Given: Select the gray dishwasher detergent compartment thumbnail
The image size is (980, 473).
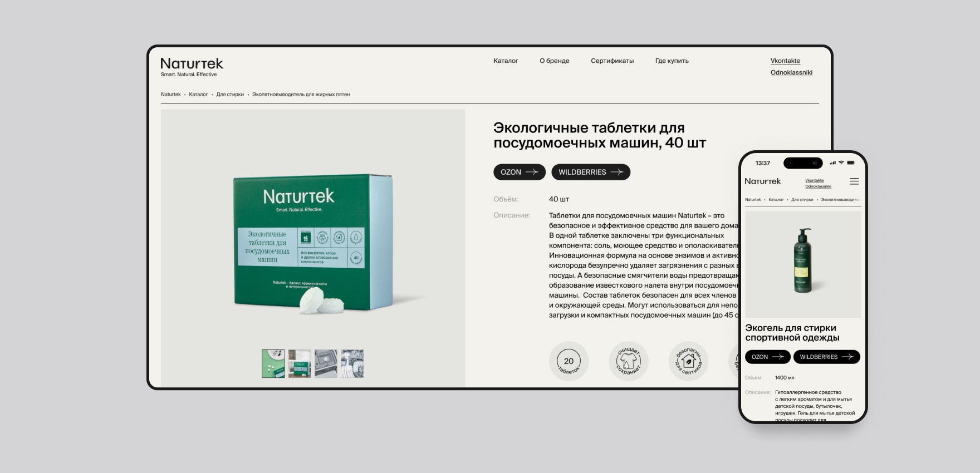Looking at the screenshot, I should click(x=326, y=364).
